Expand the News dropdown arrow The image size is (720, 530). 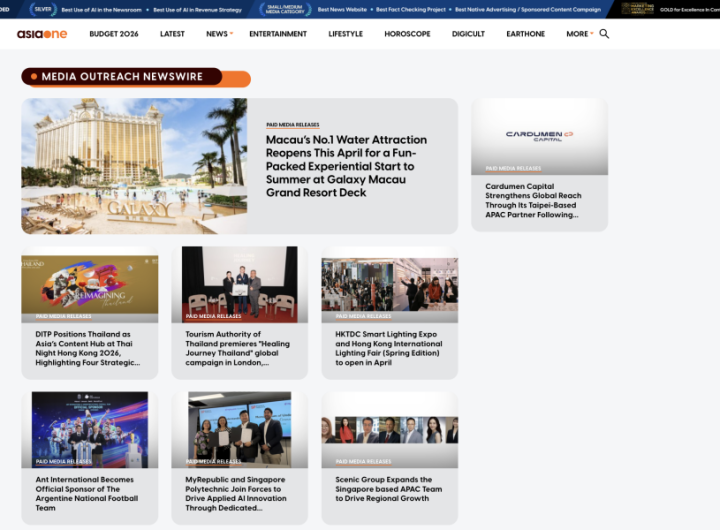click(232, 34)
